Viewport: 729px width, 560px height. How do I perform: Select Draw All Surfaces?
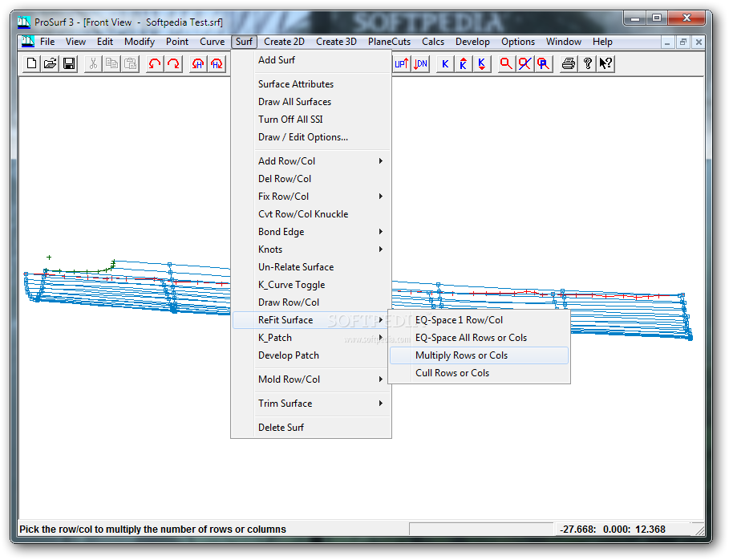(311, 102)
